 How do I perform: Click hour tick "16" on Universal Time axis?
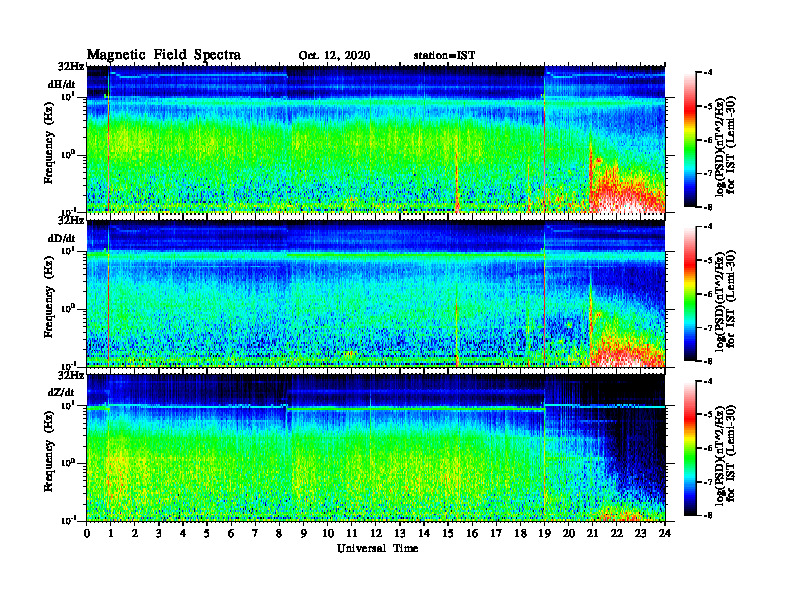point(472,533)
